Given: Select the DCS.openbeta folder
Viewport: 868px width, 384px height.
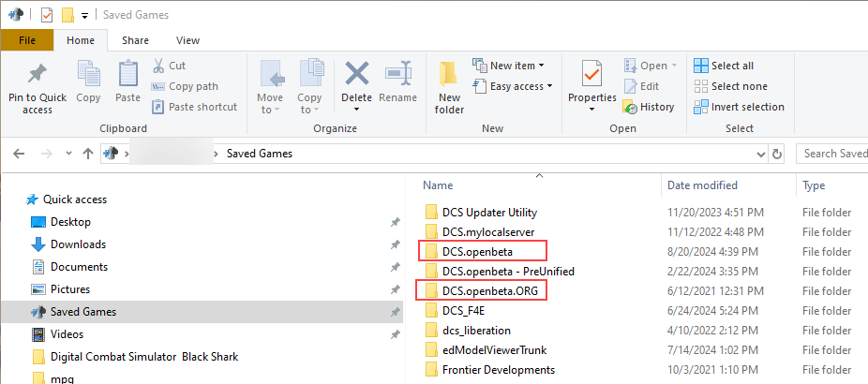Looking at the screenshot, I should (470, 252).
